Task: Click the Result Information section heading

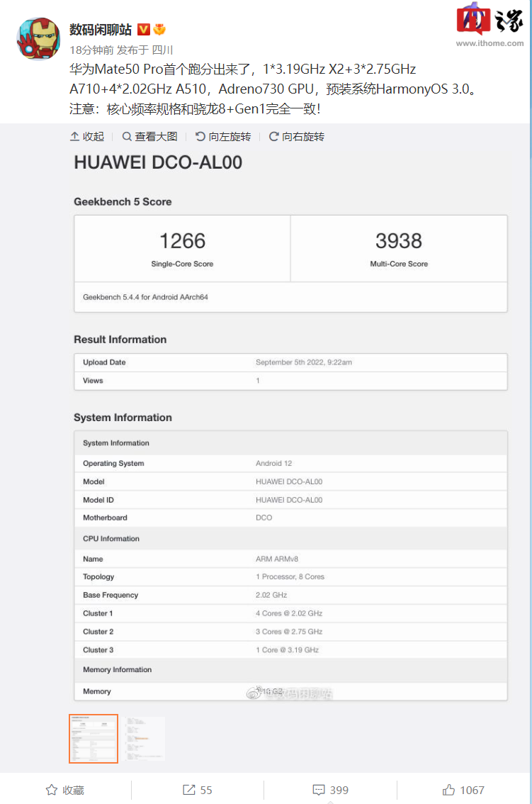Action: [120, 340]
